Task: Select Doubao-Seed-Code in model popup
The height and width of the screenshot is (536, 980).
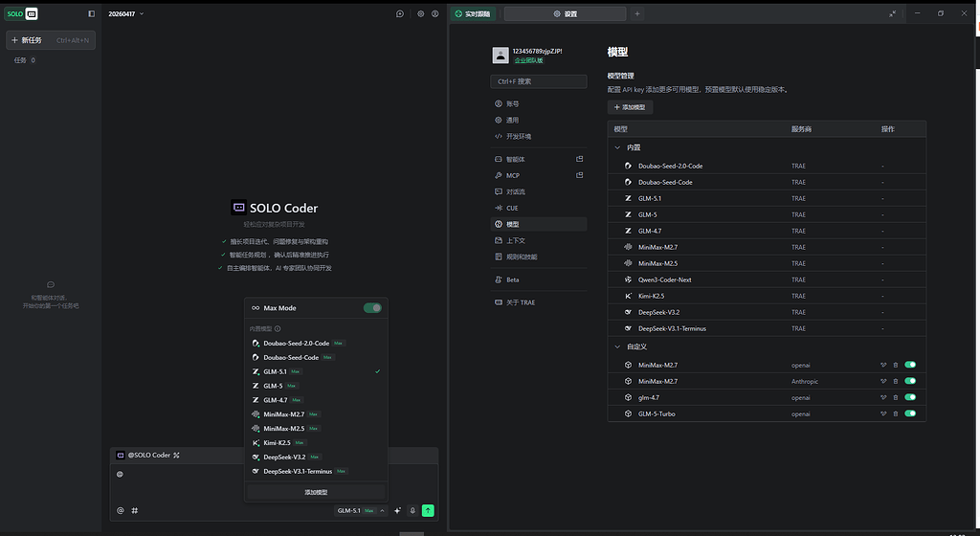Action: 316,357
